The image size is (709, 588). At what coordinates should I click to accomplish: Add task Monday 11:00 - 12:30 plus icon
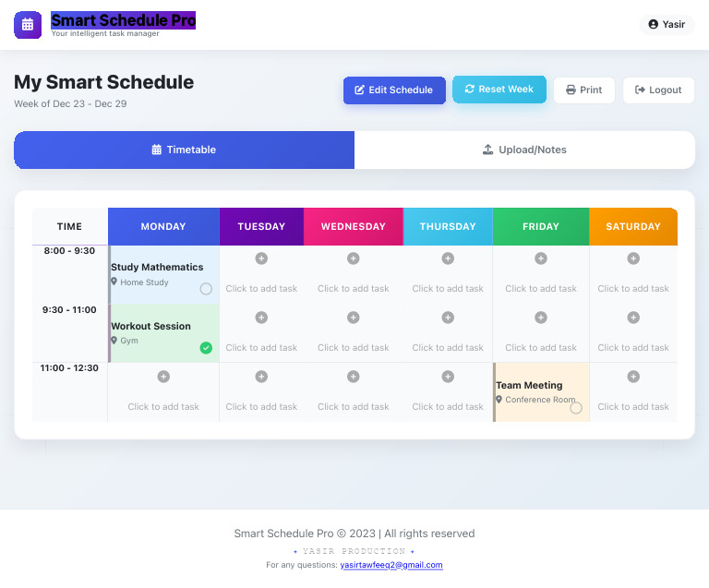tap(163, 377)
